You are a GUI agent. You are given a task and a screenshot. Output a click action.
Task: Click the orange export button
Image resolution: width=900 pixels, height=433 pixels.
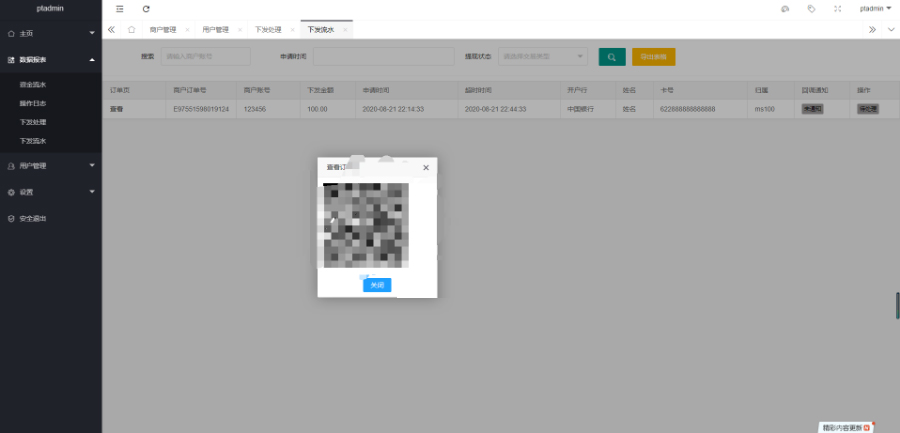[x=653, y=57]
